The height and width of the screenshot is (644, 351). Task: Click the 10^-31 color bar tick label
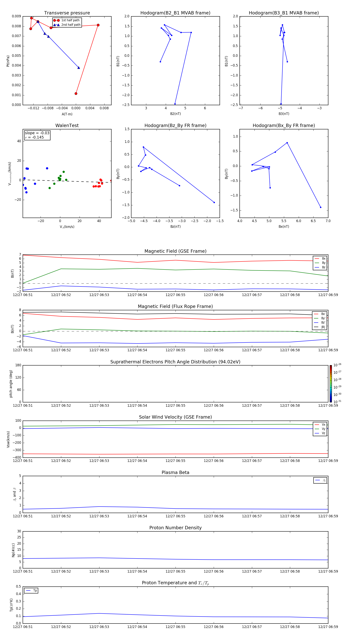337,402
